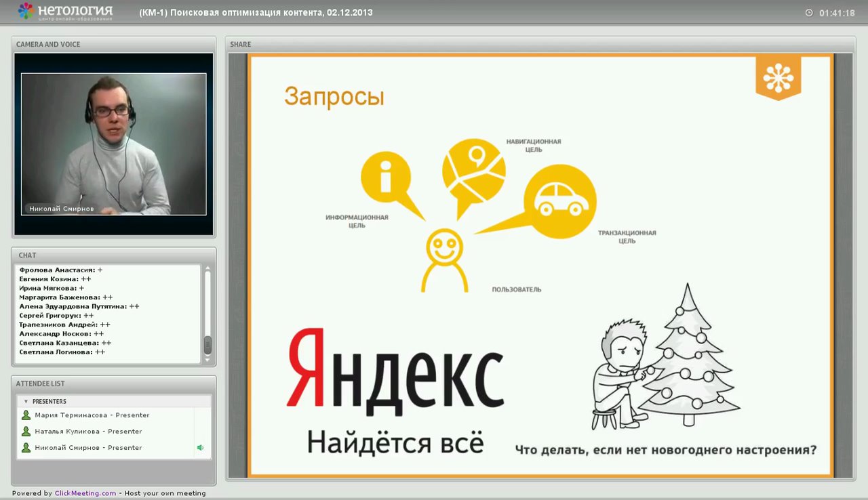The image size is (868, 500).
Task: Click the CHAT panel header
Action: [x=27, y=255]
